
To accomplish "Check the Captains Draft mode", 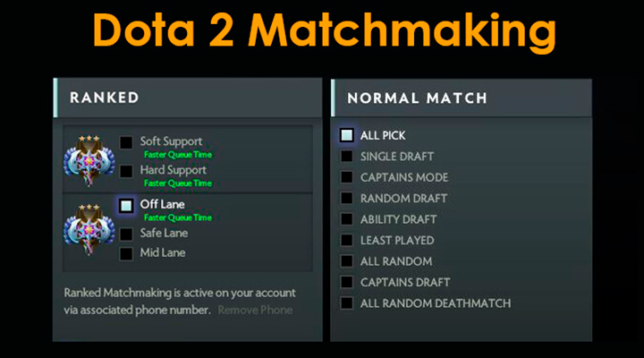I will 347,282.
